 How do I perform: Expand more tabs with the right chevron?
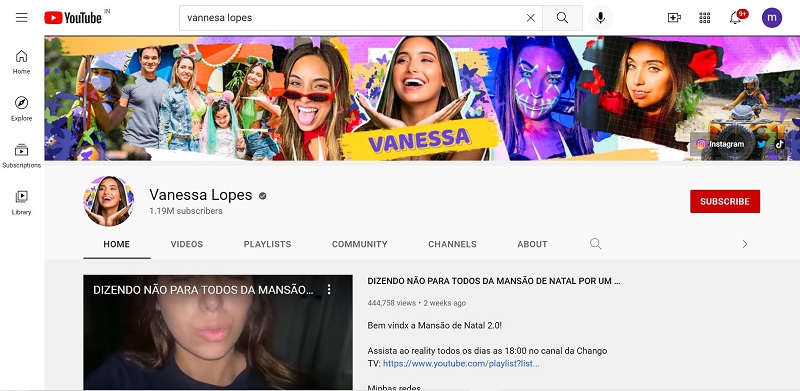(x=745, y=244)
